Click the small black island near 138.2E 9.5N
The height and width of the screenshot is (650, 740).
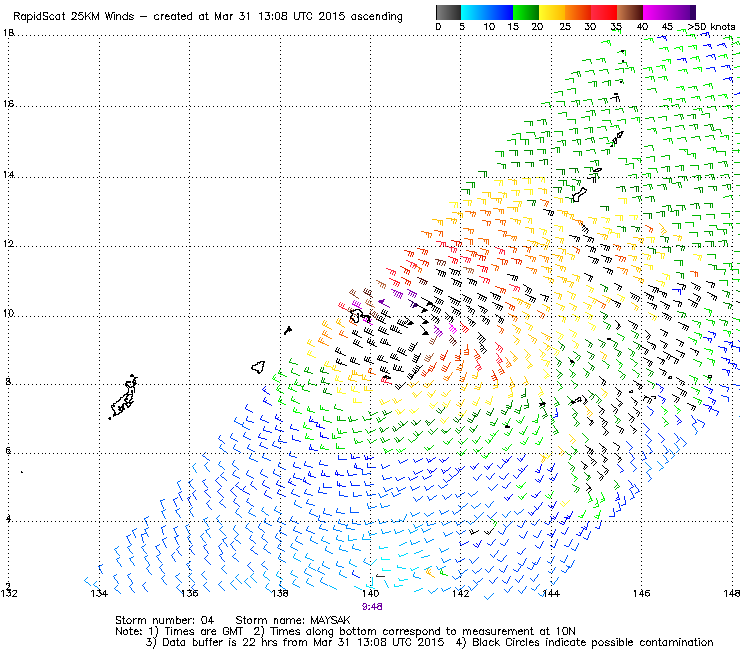(288, 330)
